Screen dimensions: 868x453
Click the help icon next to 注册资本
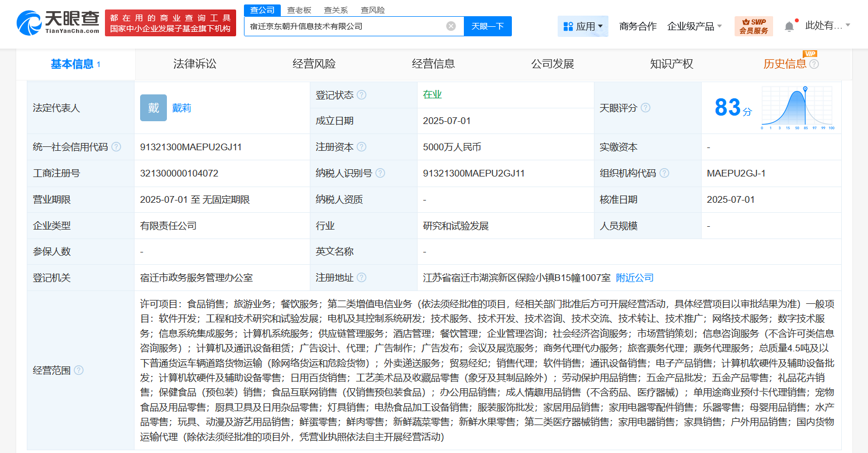(362, 147)
